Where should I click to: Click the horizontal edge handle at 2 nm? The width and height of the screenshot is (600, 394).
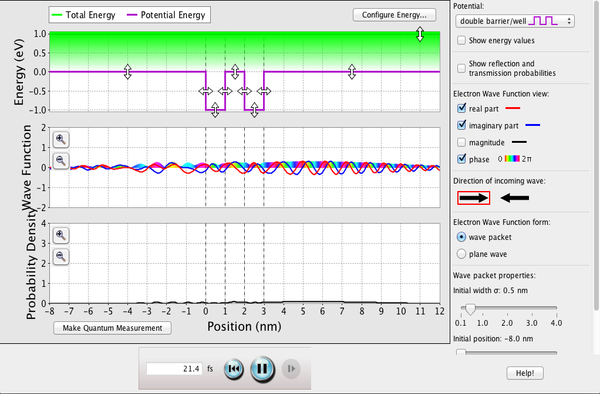pyautogui.click(x=245, y=91)
